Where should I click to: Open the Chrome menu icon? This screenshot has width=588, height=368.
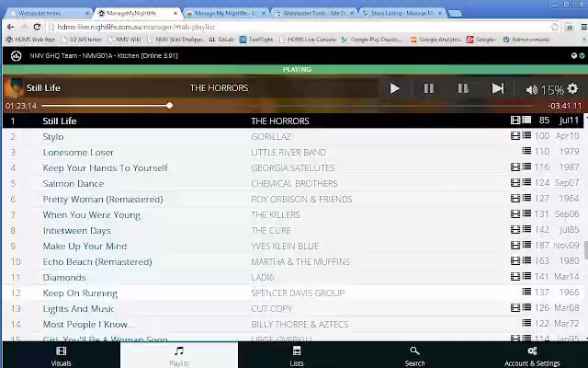tap(584, 27)
